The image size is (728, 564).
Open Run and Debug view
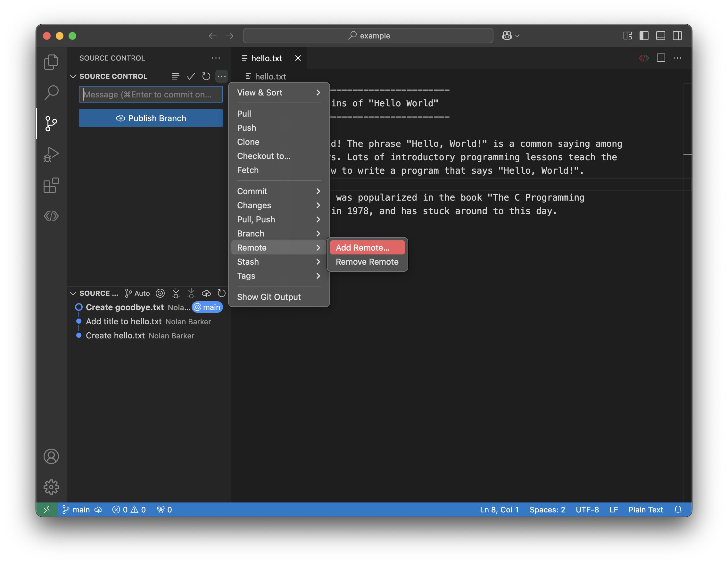[51, 154]
